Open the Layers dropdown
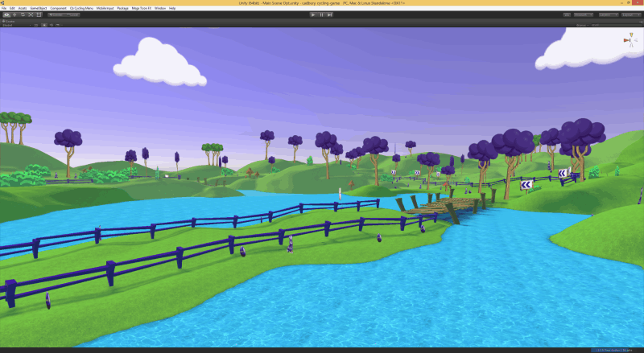This screenshot has height=353, width=644. (x=608, y=14)
